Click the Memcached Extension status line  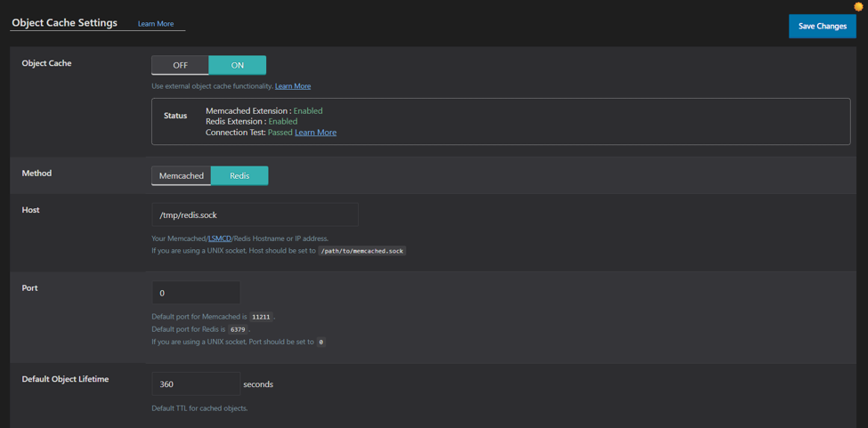(x=264, y=111)
